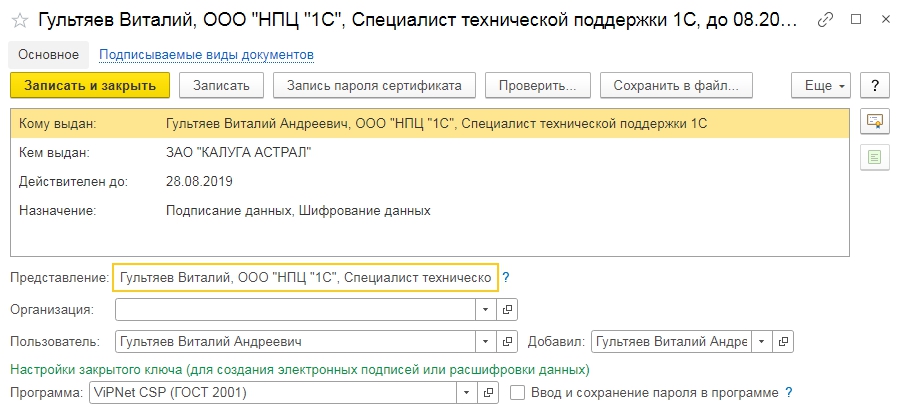Click the certificate details icon on right
The image size is (910, 415).
pyautogui.click(x=875, y=121)
